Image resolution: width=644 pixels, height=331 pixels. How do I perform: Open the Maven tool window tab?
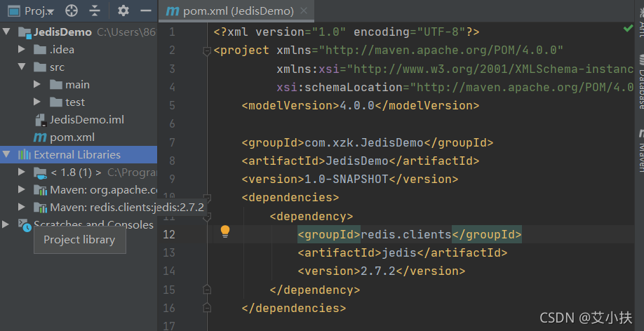tap(640, 151)
